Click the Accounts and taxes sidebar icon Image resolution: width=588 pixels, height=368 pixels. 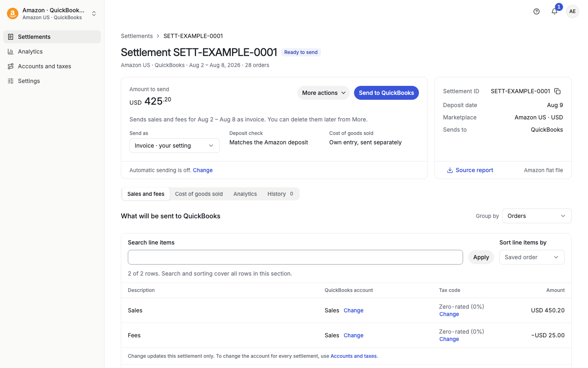click(x=11, y=66)
